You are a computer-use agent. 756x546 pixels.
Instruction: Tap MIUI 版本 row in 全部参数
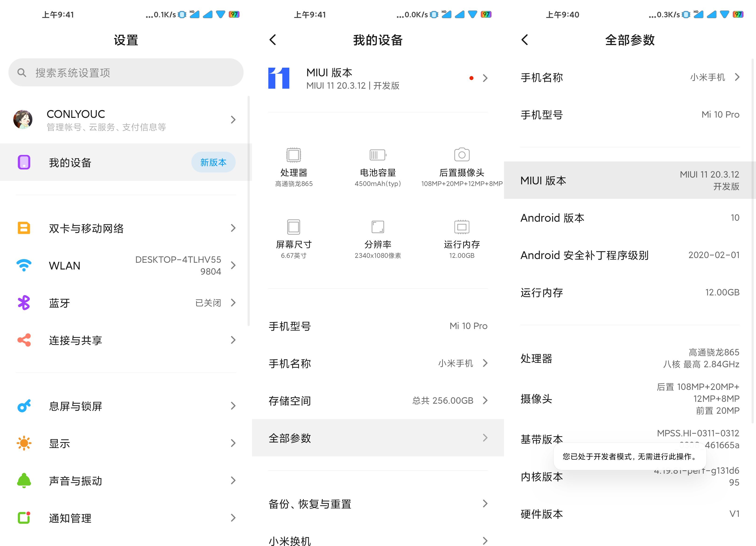click(x=630, y=180)
